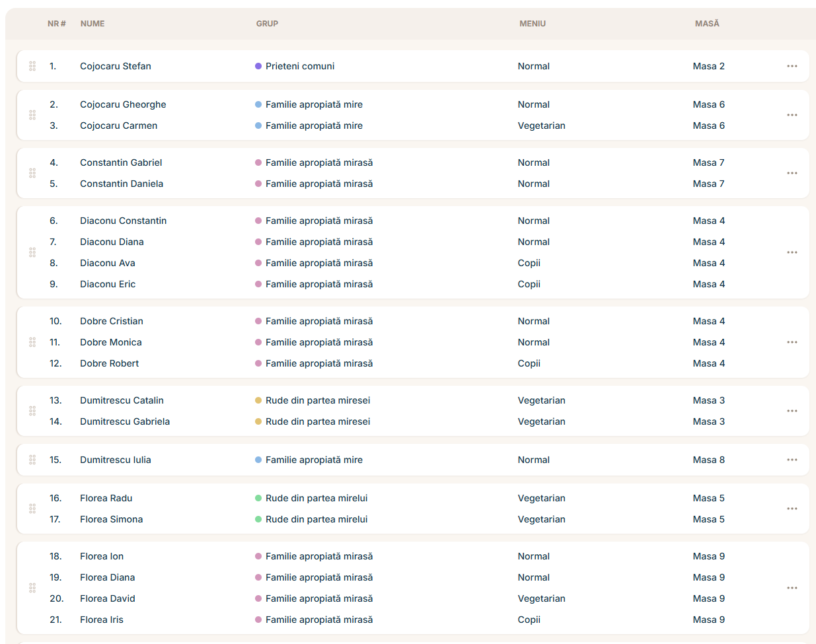The image size is (816, 644).
Task: Click the guest name Florea David
Action: pyautogui.click(x=107, y=598)
